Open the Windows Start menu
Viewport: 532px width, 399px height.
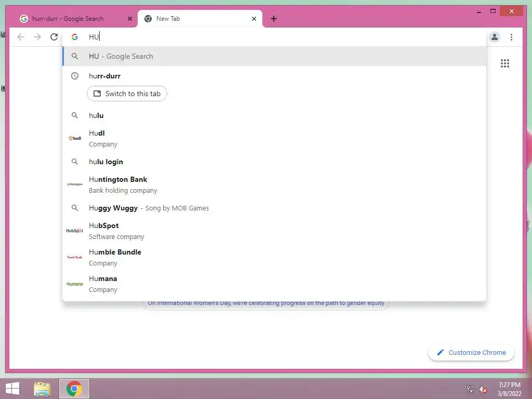pos(12,389)
